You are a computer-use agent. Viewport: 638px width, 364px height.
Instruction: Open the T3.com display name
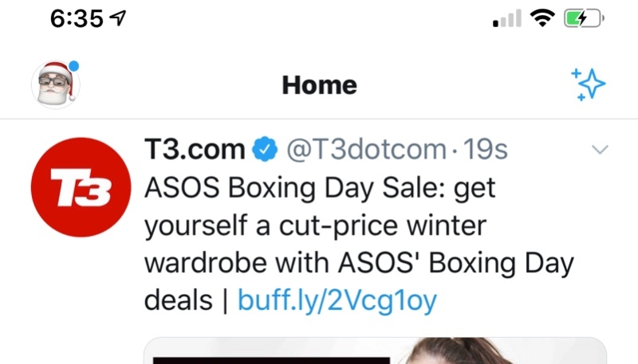[x=195, y=149]
